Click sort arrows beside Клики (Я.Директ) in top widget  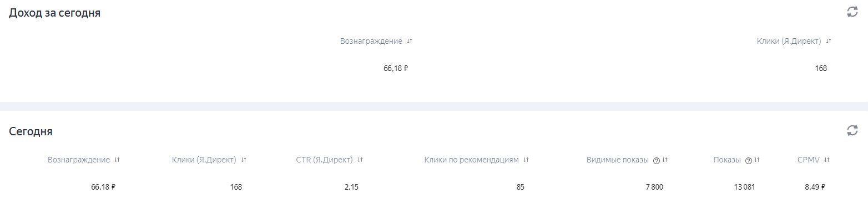(x=829, y=41)
